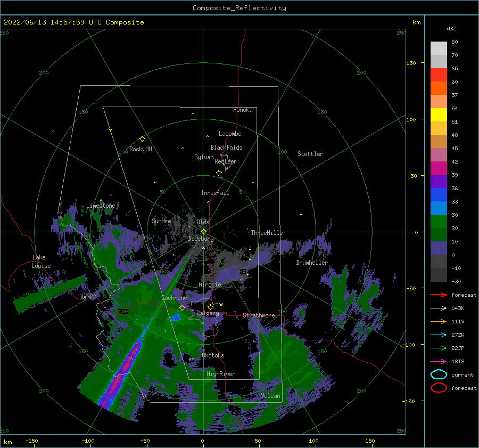Click the Blackfalds label on the map
Screen dimensions: 479x448
click(x=226, y=148)
